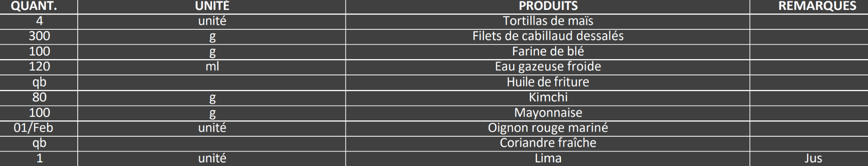This screenshot has width=868, height=166.
Task: Select the UNITÉ column header
Action: [212, 6]
